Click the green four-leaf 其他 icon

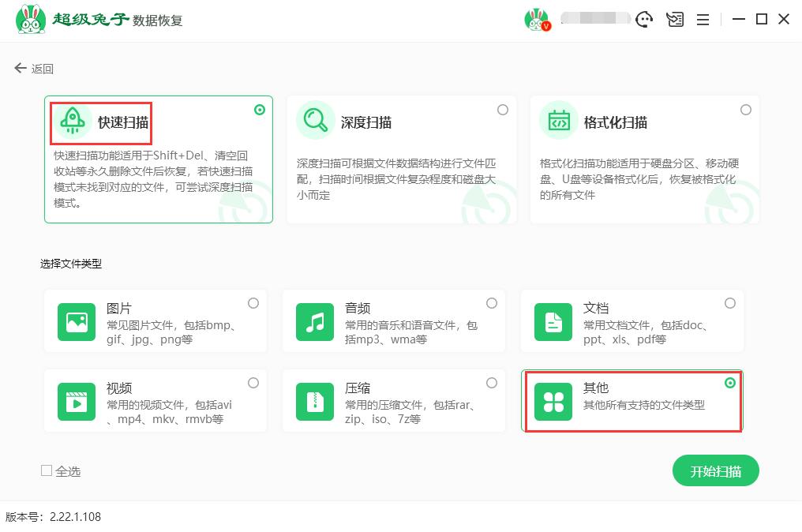coord(553,402)
